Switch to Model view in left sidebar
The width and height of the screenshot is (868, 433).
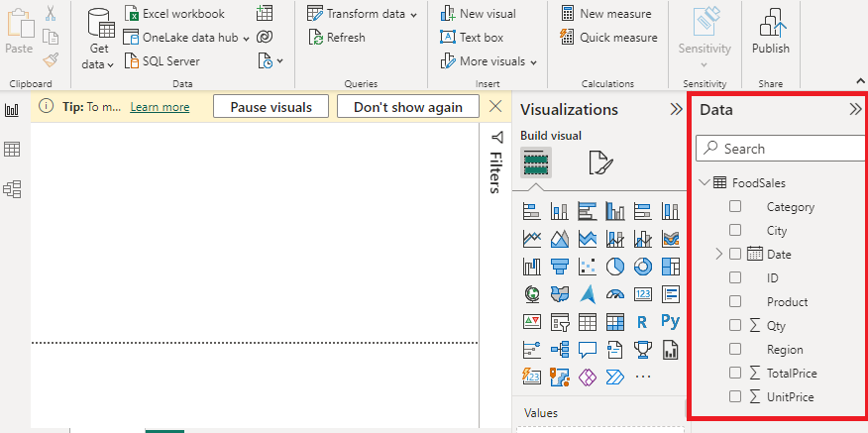(x=12, y=188)
